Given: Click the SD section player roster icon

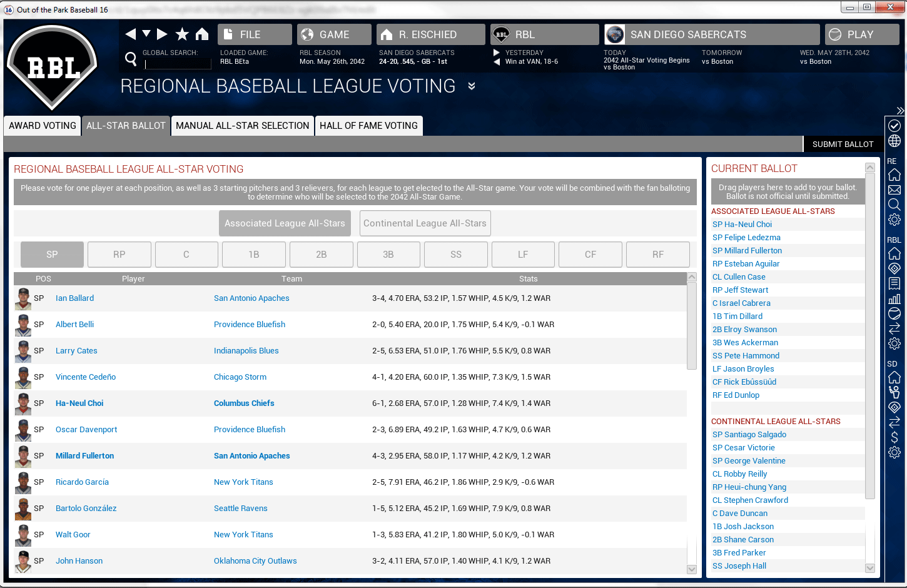Looking at the screenshot, I should coord(894,392).
